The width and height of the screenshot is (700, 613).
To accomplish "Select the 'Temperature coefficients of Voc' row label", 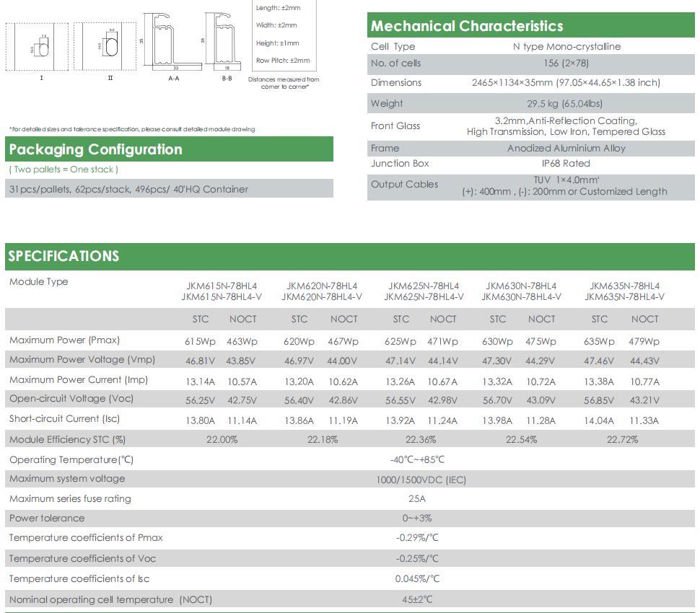I will (x=82, y=558).
